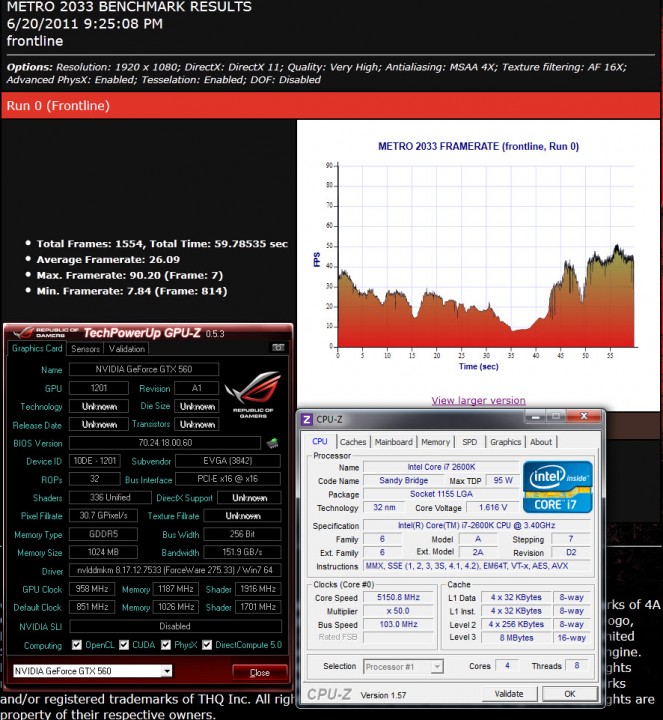Open the Graphics tab in CPU-Z

pos(505,442)
